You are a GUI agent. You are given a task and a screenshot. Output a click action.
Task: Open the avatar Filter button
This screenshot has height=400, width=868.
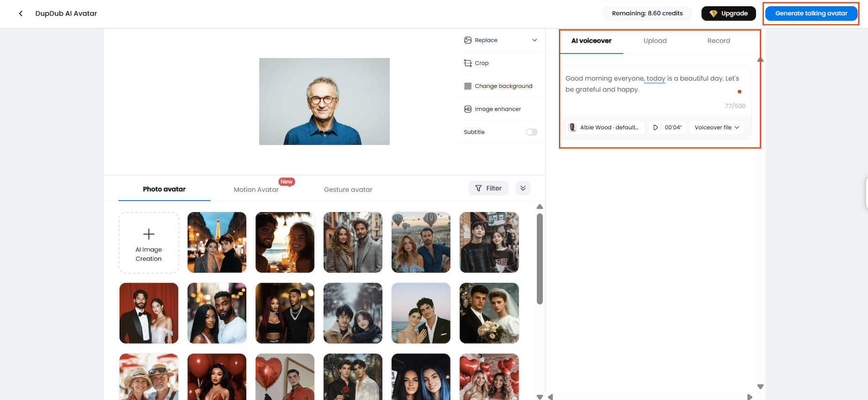tap(488, 188)
